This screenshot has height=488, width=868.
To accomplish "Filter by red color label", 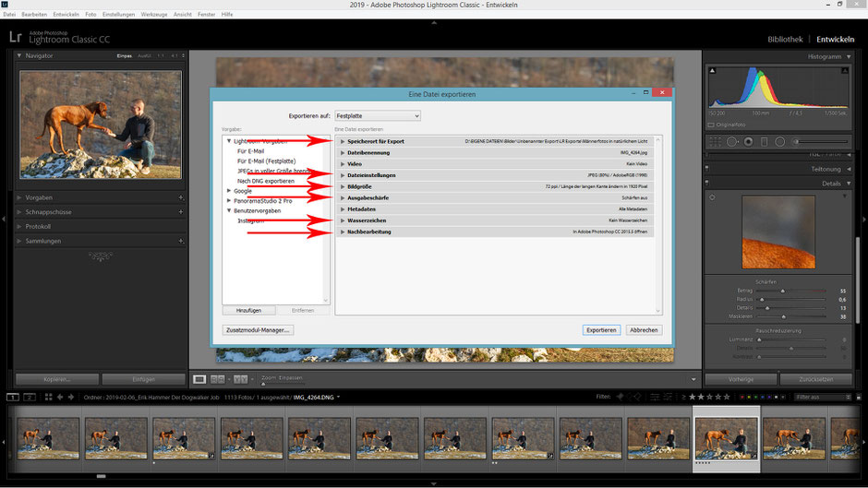I will [x=742, y=397].
